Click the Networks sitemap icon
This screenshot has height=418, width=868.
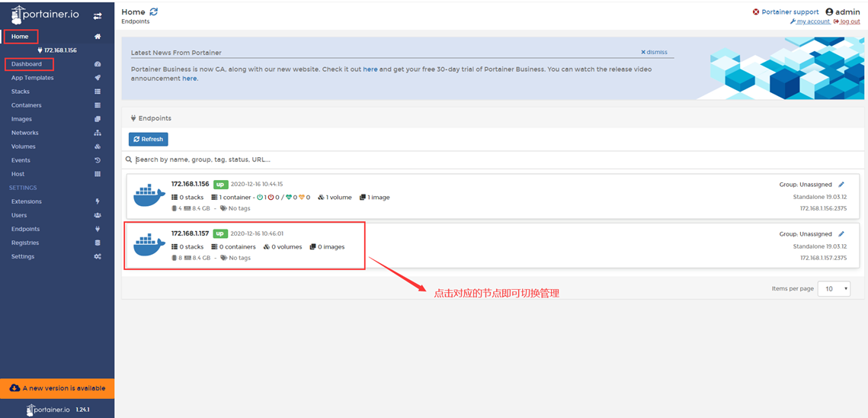(x=98, y=133)
